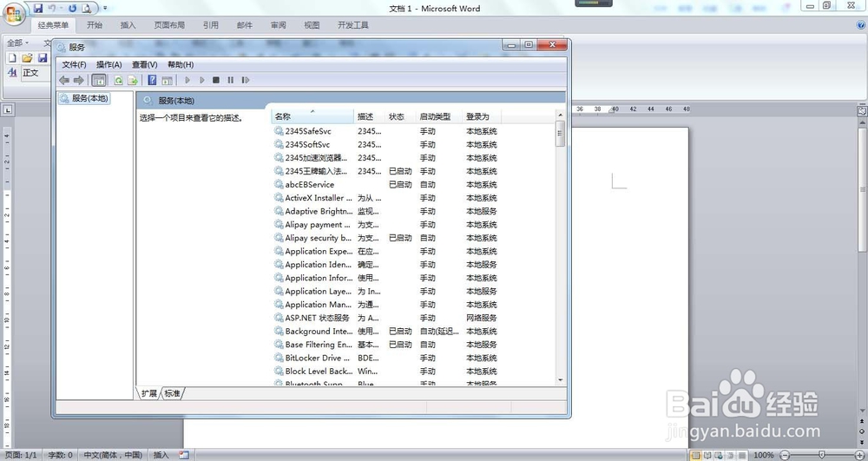Image resolution: width=868 pixels, height=461 pixels.
Task: Click the Redo icon in Word's quick access toolbar
Action: 72,9
